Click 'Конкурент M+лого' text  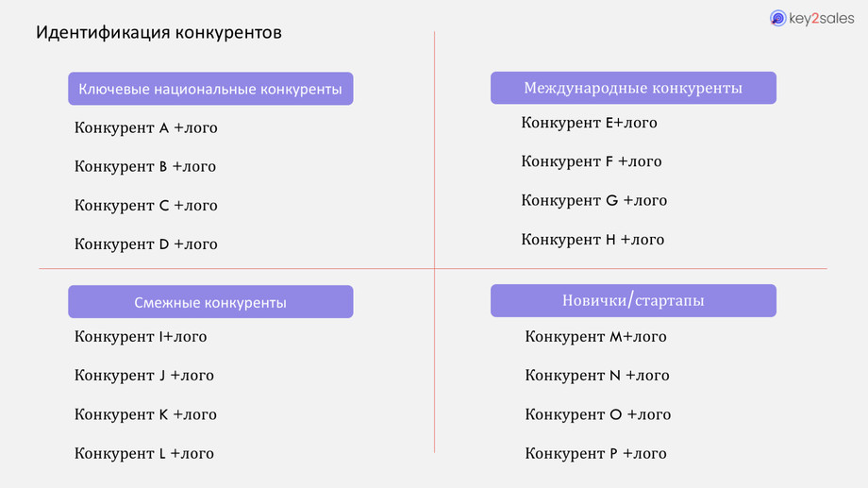[x=595, y=337]
